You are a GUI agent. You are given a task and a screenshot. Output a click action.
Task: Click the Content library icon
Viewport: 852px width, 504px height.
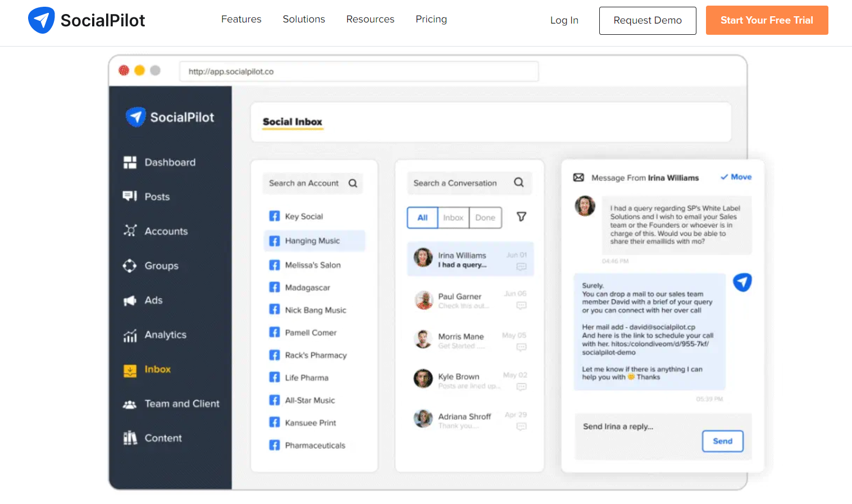(130, 438)
